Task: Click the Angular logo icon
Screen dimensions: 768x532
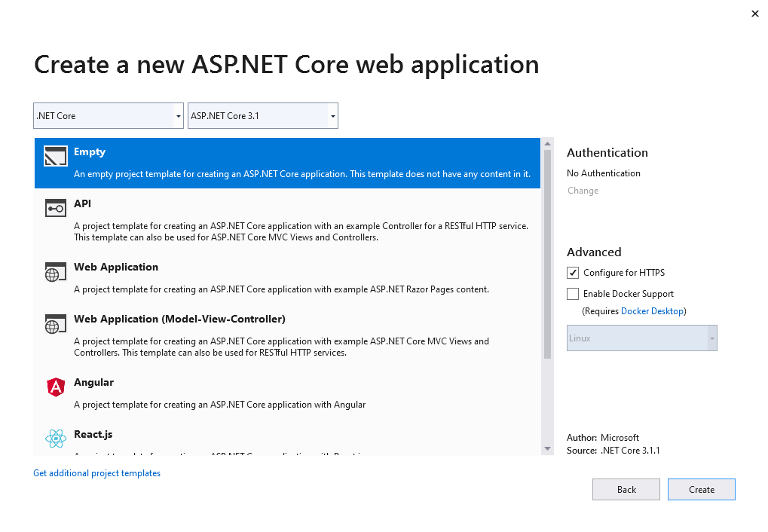Action: tap(56, 387)
